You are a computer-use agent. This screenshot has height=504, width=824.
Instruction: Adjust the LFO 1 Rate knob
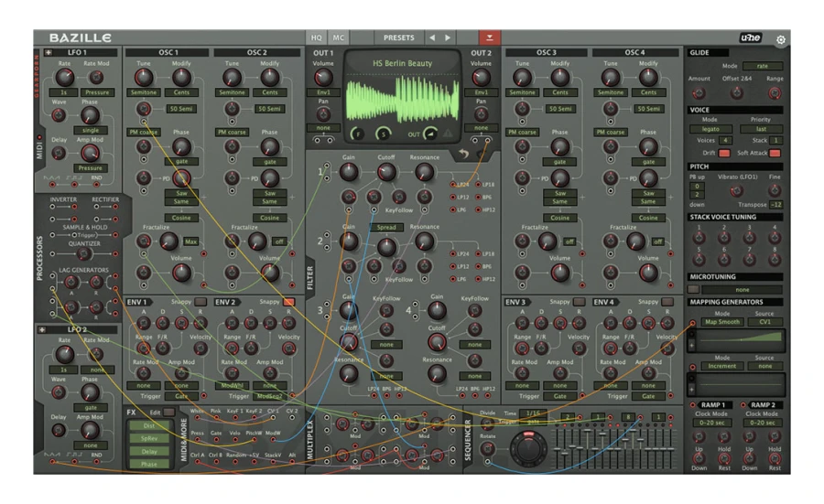[x=65, y=77]
